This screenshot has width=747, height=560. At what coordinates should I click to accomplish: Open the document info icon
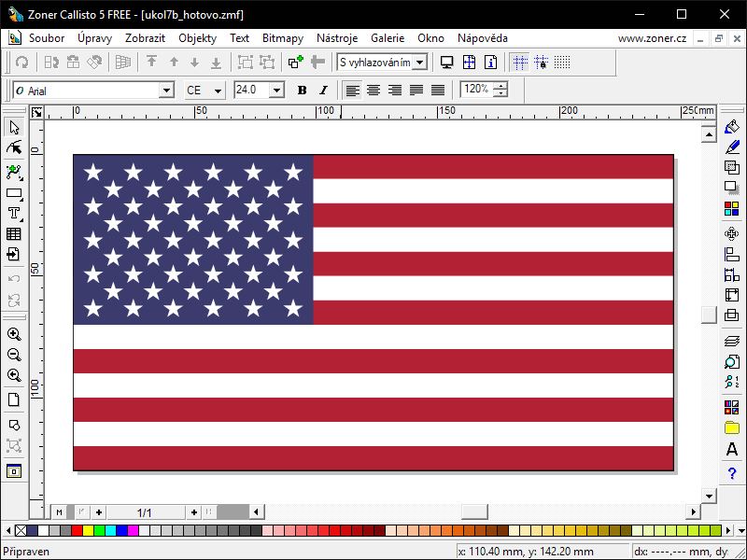point(491,63)
